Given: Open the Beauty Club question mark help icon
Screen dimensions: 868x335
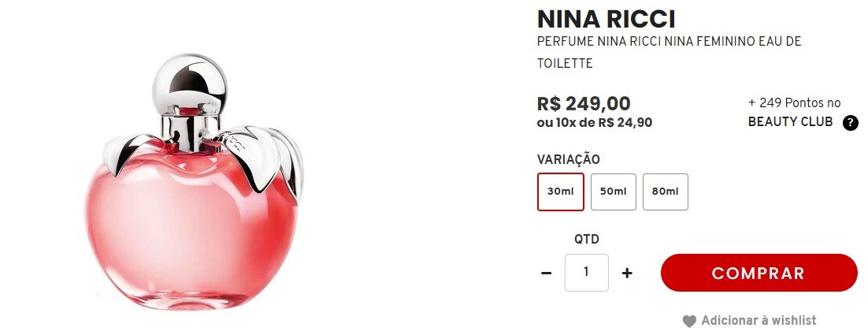Looking at the screenshot, I should coord(851,123).
